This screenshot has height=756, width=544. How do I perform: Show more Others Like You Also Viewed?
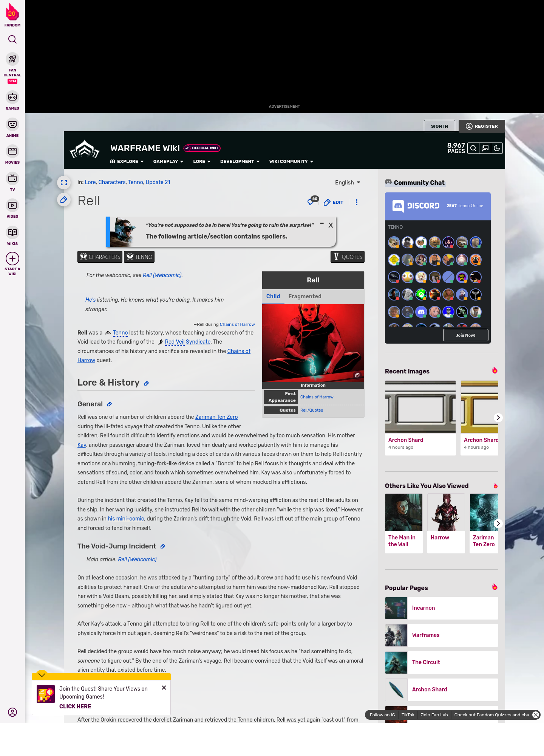[x=498, y=524]
